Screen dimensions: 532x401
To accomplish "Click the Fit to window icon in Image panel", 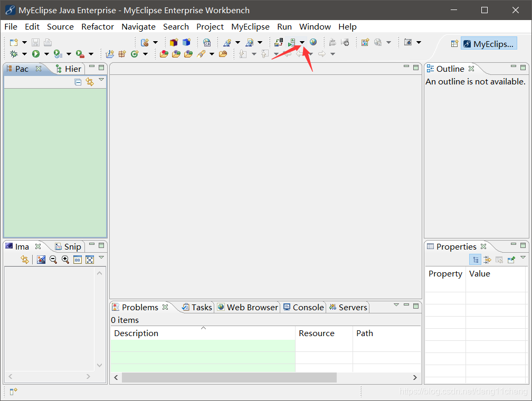I will pos(90,260).
